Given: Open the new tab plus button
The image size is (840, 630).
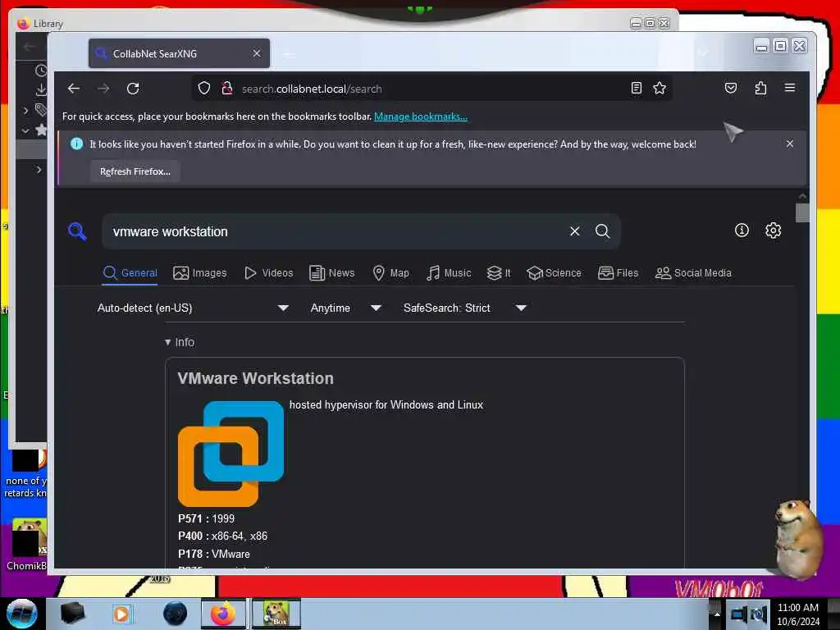Looking at the screenshot, I should [288, 53].
